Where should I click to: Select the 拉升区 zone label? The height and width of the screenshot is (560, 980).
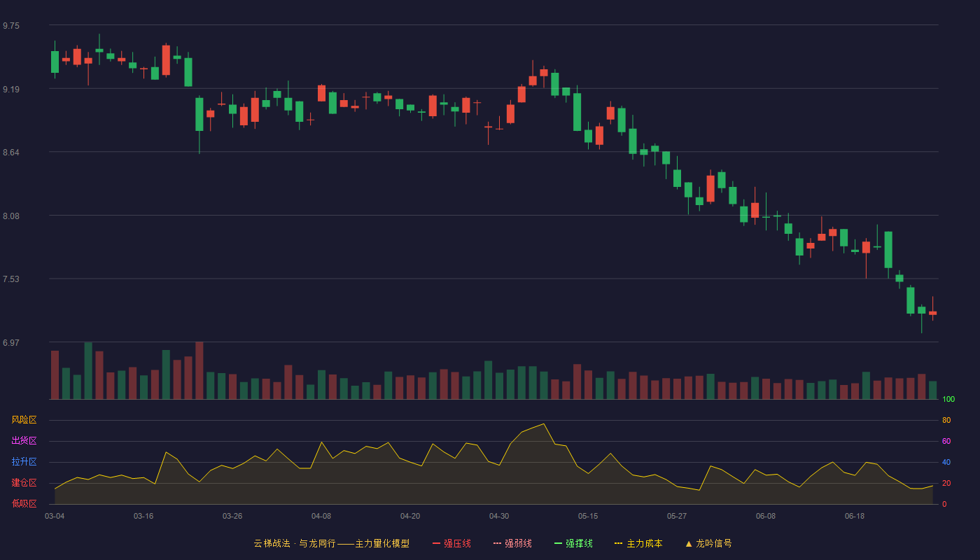click(24, 462)
